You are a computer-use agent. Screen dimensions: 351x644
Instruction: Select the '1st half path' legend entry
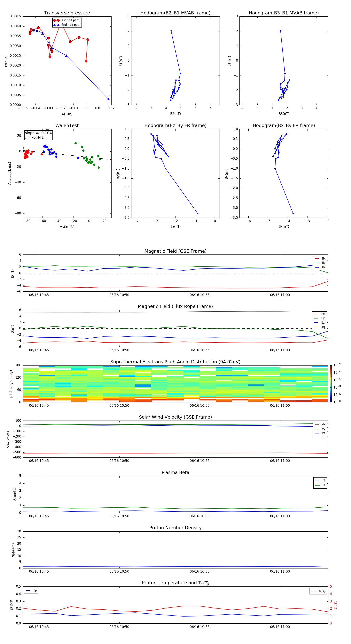[x=67, y=20]
